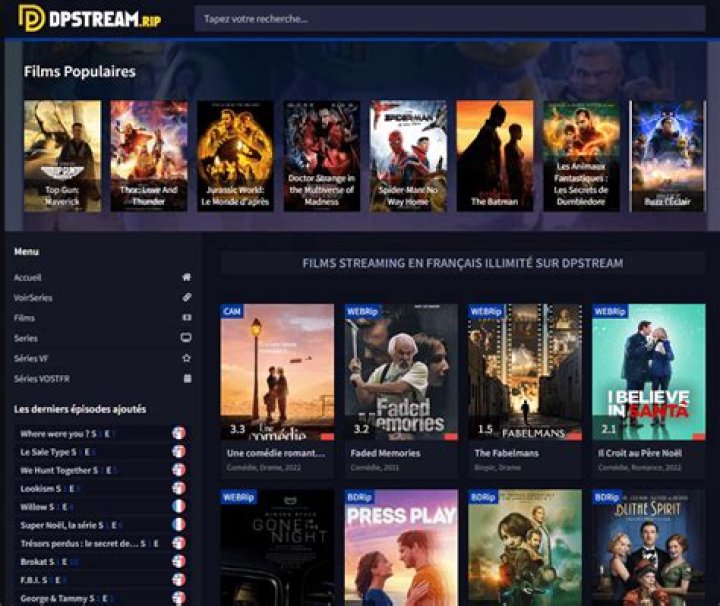Open the Films menu item
This screenshot has width=720, height=606.
(24, 318)
